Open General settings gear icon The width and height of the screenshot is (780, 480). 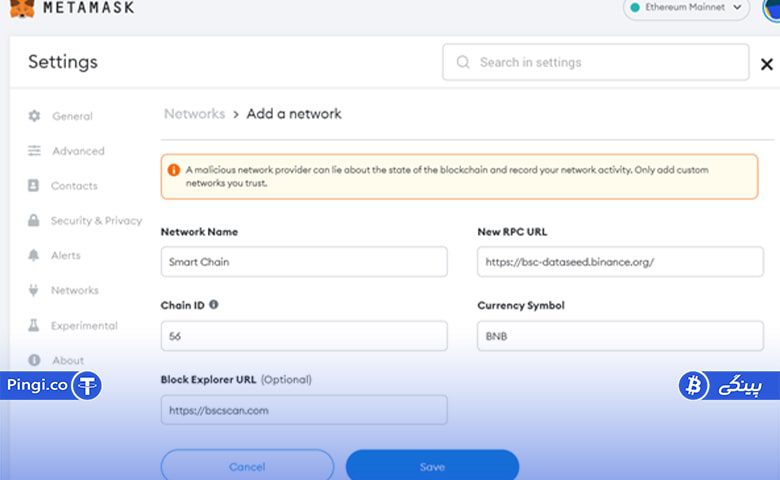pyautogui.click(x=34, y=116)
